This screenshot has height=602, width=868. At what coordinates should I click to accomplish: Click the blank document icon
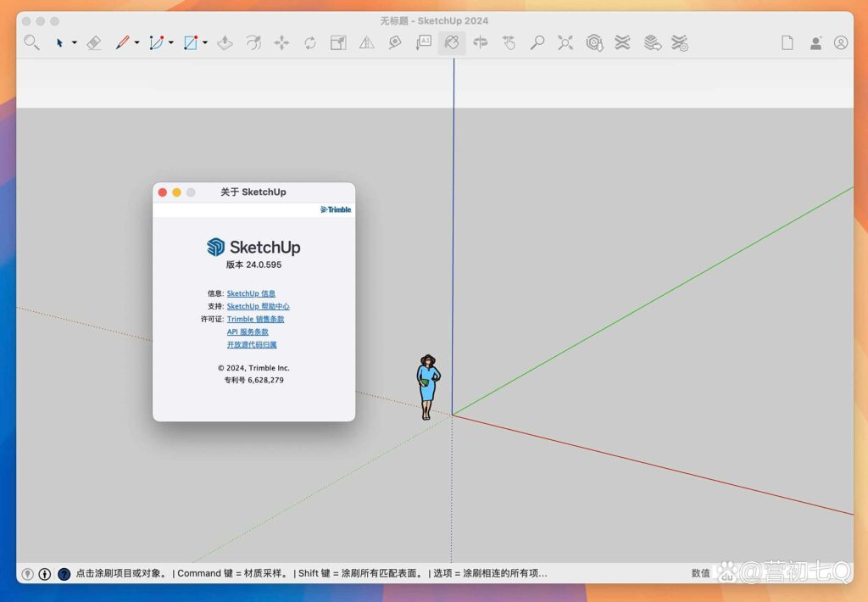pos(787,42)
